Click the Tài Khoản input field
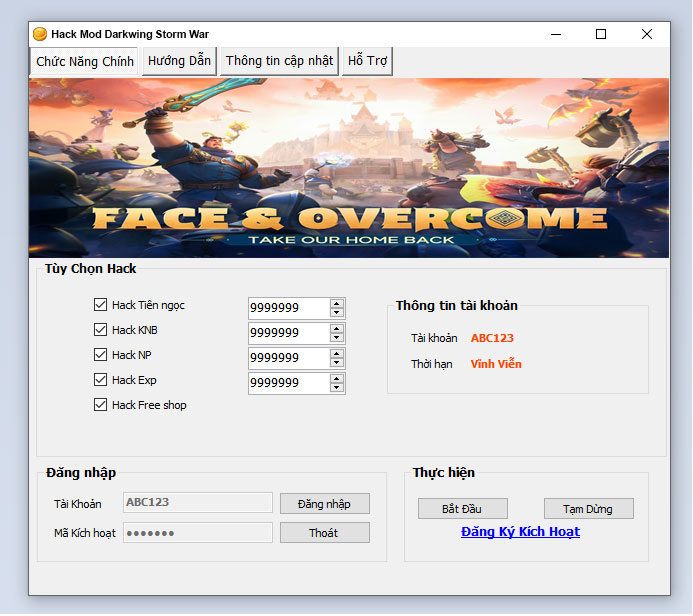The image size is (693, 616). 198,503
